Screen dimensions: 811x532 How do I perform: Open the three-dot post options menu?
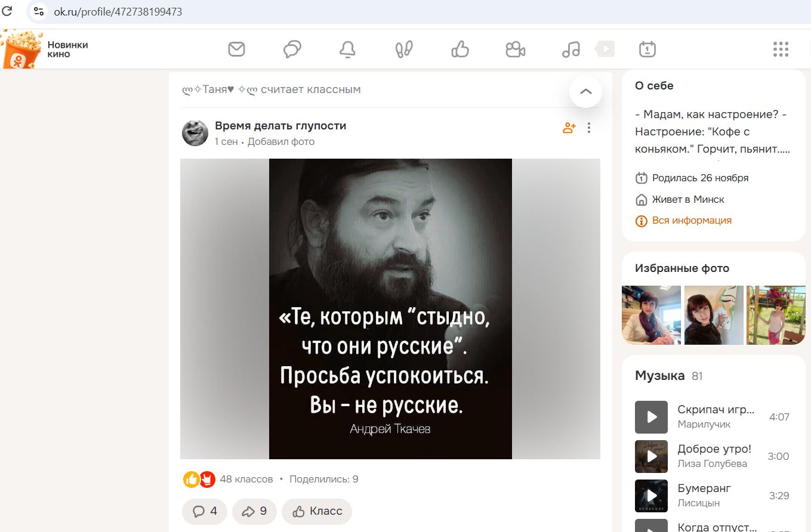click(589, 128)
